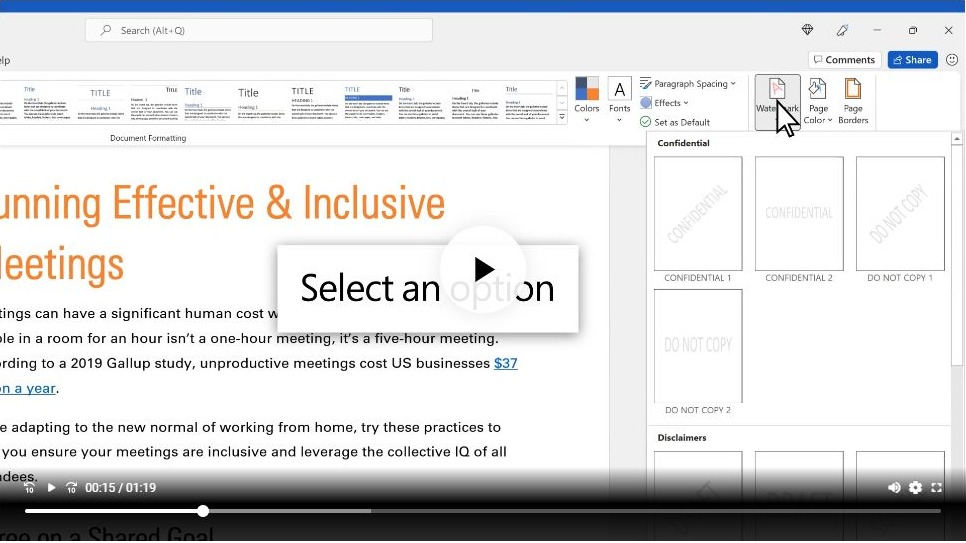Mute the video volume

click(893, 488)
